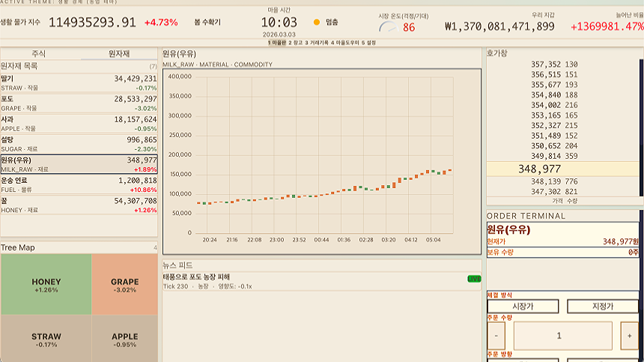Select 딸기 STRAW in commodity list
Screen dimensions: 644x362
pos(79,82)
